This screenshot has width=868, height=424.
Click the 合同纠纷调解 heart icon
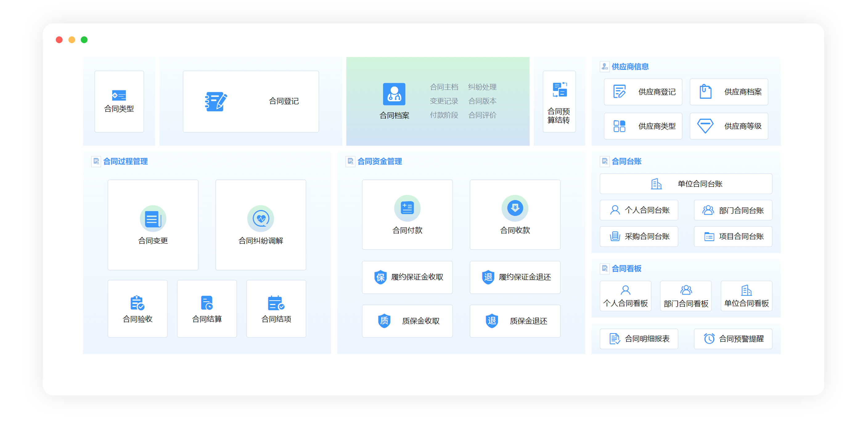pyautogui.click(x=260, y=219)
